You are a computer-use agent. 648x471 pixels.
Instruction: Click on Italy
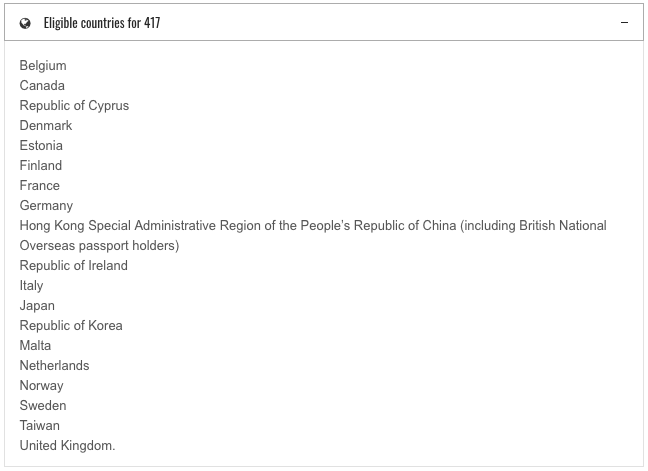coord(31,285)
